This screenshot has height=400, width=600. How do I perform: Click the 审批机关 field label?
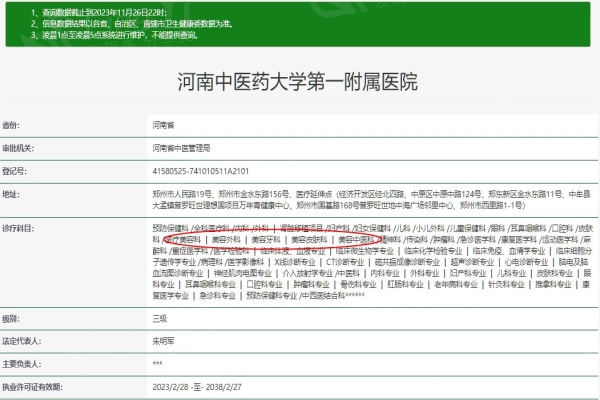tap(18, 148)
